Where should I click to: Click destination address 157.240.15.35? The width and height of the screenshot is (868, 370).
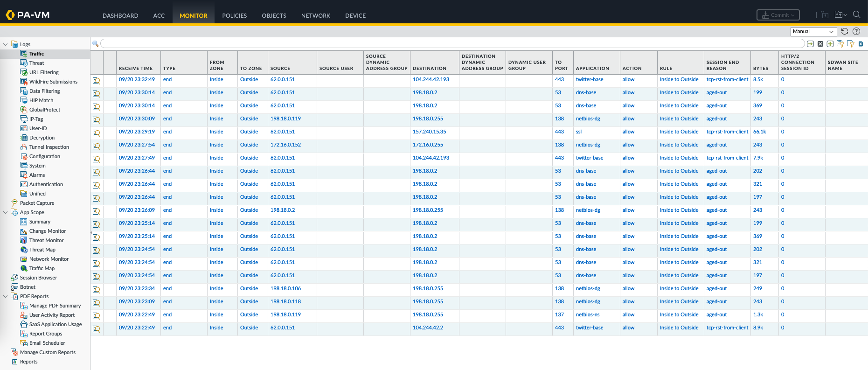click(429, 132)
